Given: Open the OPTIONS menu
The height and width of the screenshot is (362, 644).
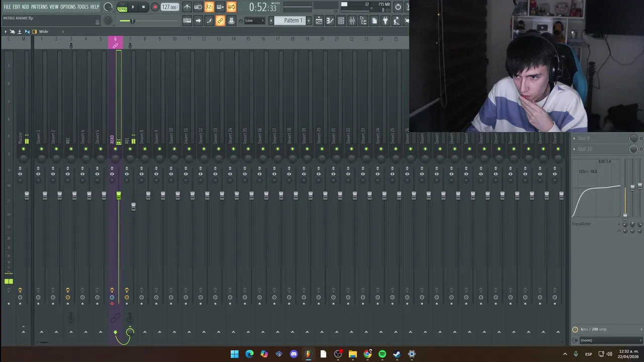Looking at the screenshot, I should pos(68,7).
